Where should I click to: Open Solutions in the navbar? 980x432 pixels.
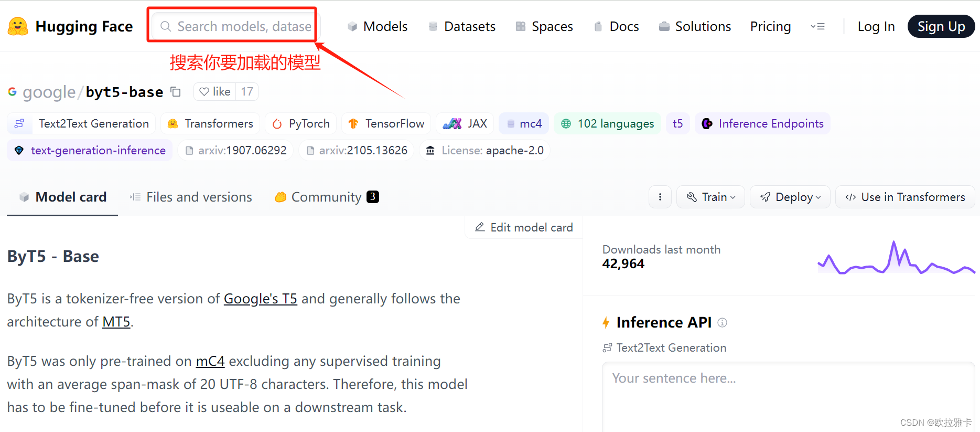coord(695,26)
